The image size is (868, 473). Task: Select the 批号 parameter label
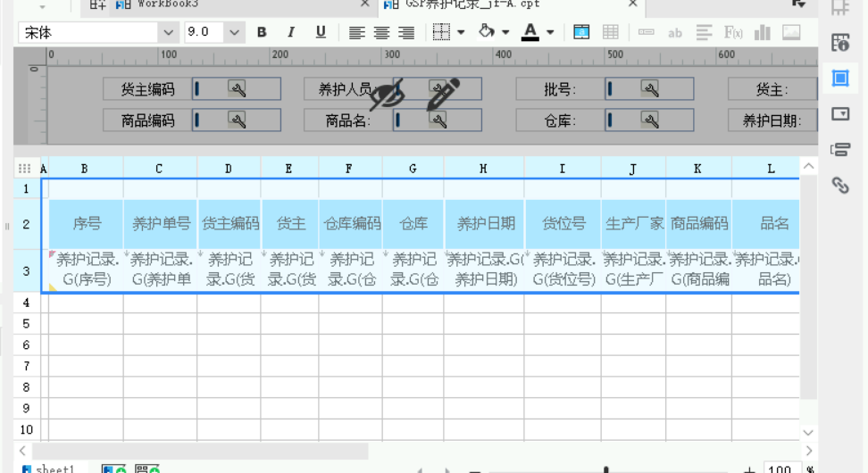[560, 89]
